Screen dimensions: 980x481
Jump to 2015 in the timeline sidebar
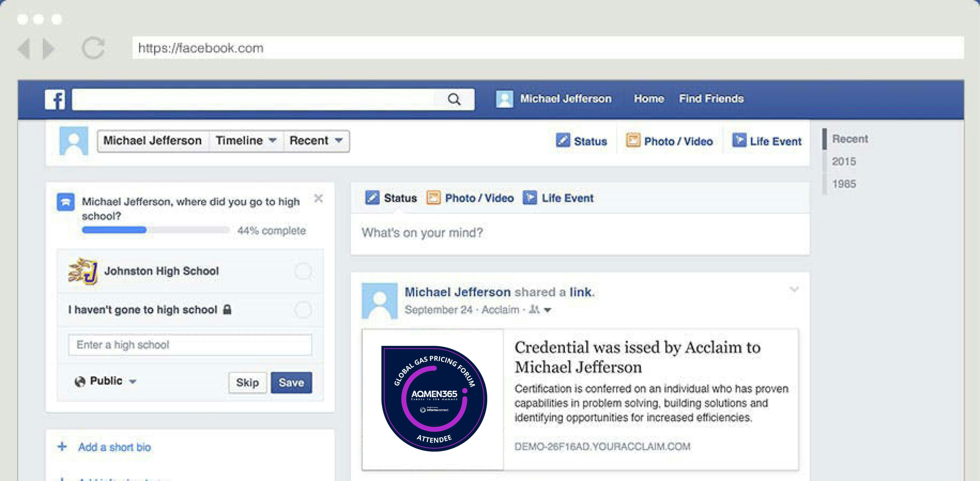pyautogui.click(x=844, y=161)
